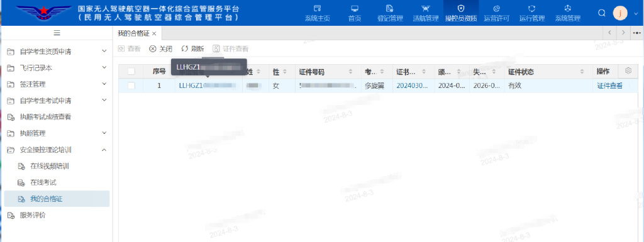The height and width of the screenshot is (242, 644).
Task: Tick the header select-all checkbox
Action: 131,72
